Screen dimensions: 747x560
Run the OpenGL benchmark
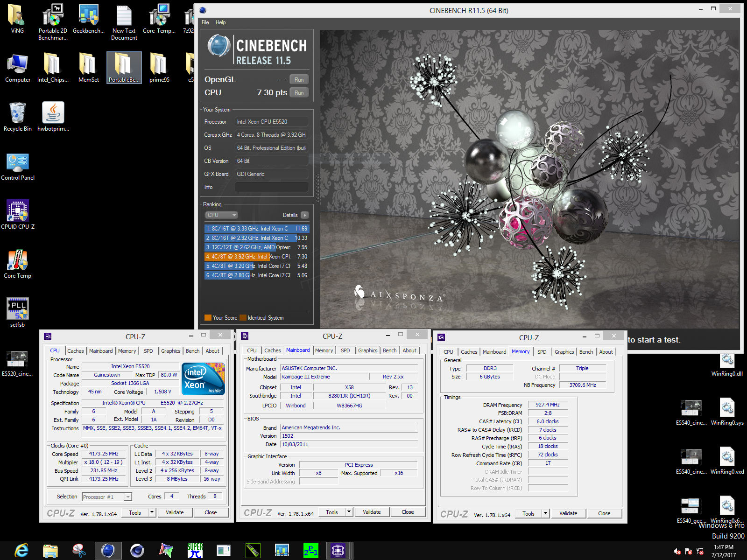(x=299, y=80)
